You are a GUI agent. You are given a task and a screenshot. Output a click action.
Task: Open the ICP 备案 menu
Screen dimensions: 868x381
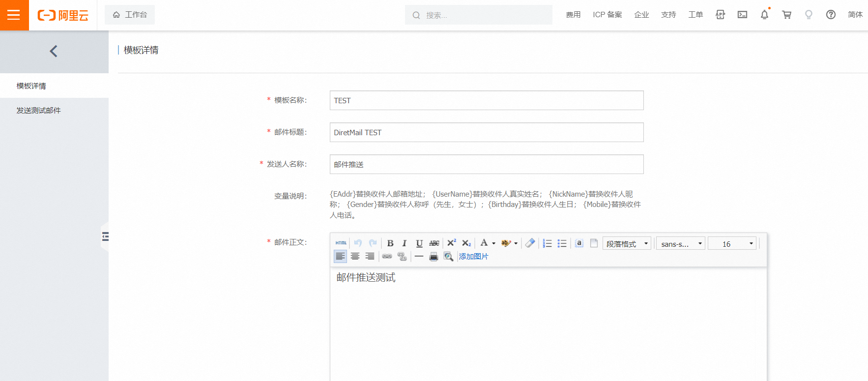pos(608,15)
